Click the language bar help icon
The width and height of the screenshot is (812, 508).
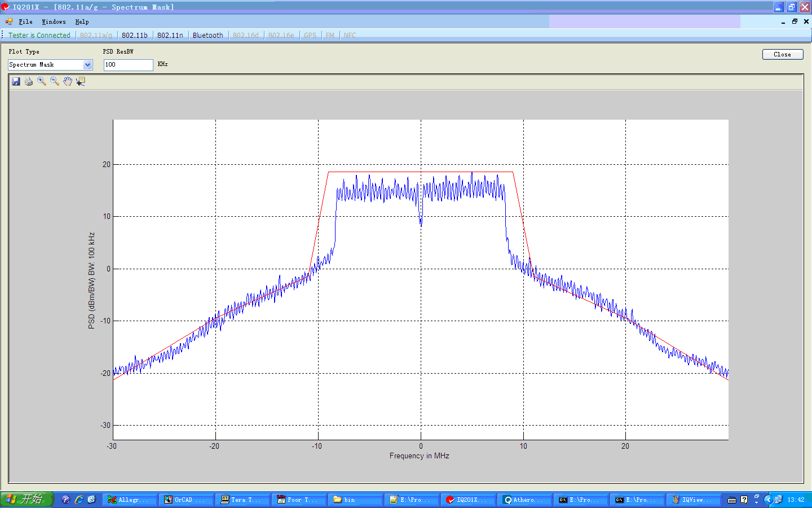pos(744,500)
